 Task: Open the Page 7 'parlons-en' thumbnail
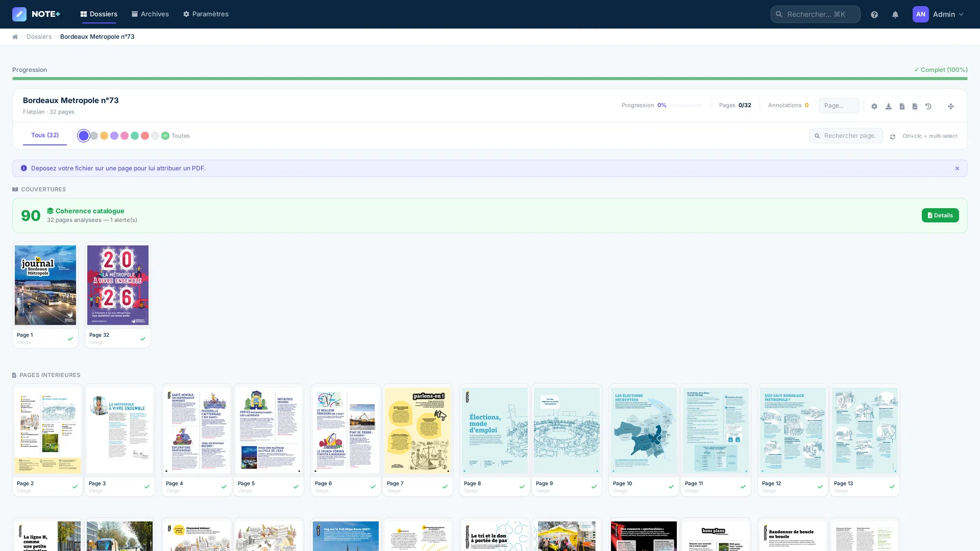coord(418,430)
